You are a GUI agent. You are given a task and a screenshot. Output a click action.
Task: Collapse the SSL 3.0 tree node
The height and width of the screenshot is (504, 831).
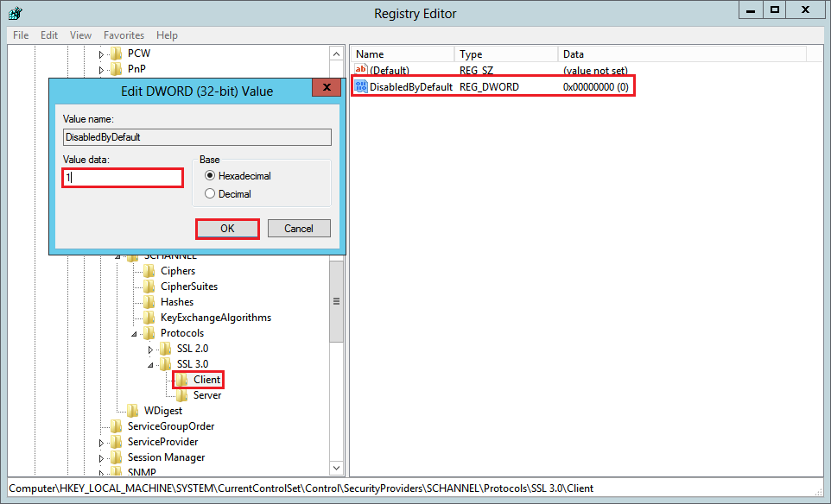pyautogui.click(x=150, y=365)
